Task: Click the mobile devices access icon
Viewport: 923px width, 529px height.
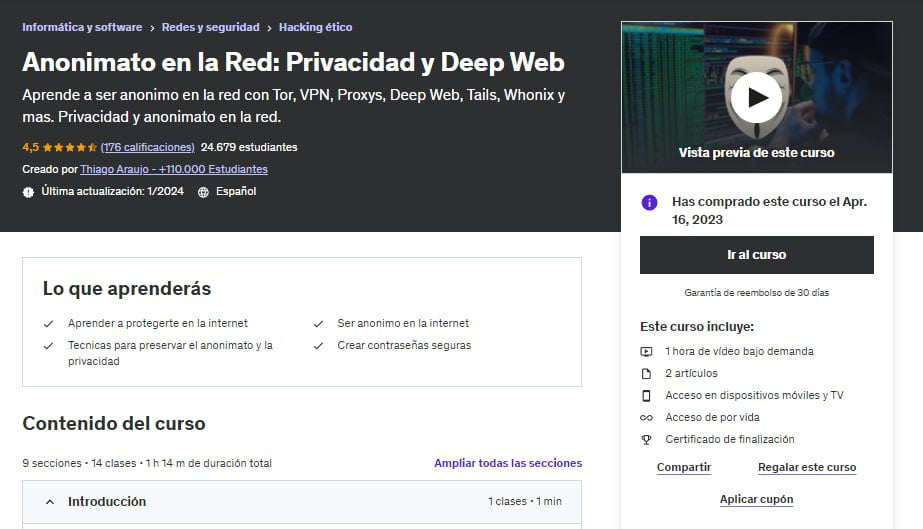Action: pyautogui.click(x=646, y=395)
